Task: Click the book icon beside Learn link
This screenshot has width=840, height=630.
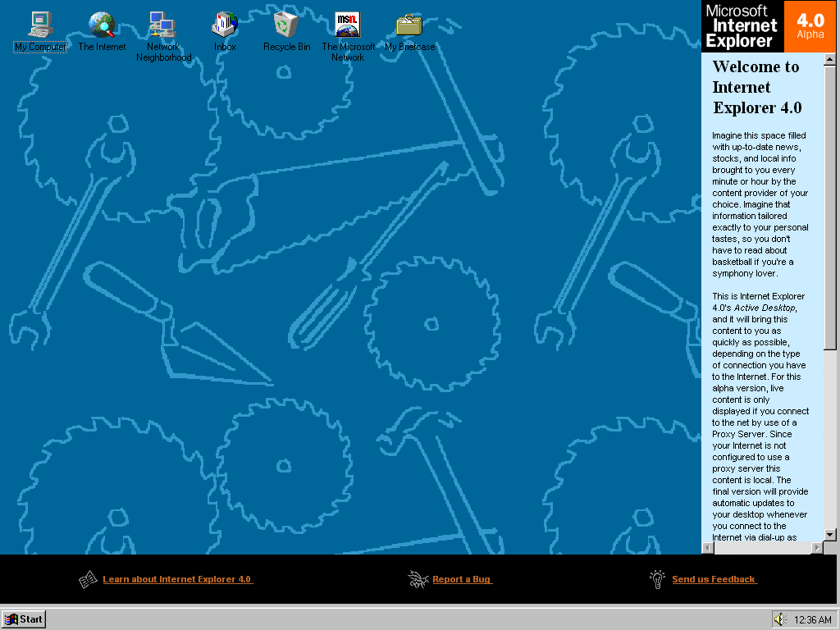Action: (88, 579)
